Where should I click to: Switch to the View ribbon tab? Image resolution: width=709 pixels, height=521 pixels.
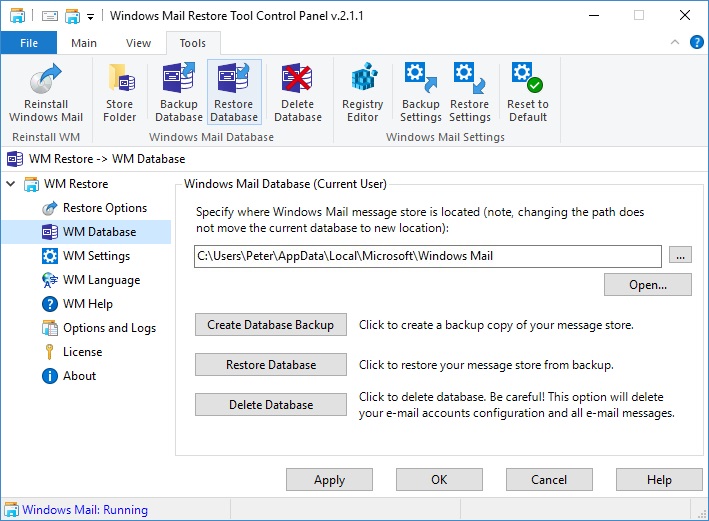click(x=138, y=43)
